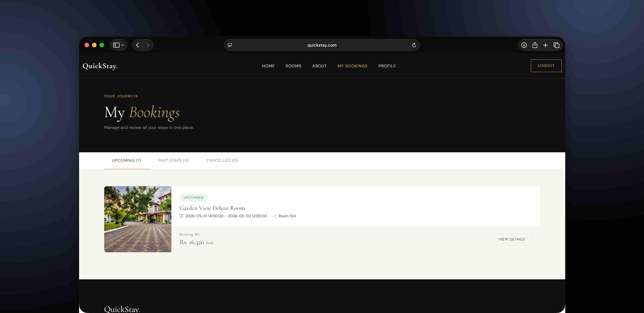Toggle the Safari sidebar icon
Viewport: 644px width, 313px height.
click(x=116, y=45)
